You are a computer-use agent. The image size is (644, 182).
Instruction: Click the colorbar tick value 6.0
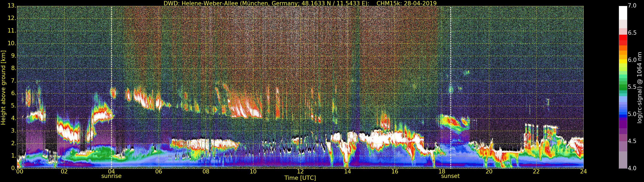(632, 60)
